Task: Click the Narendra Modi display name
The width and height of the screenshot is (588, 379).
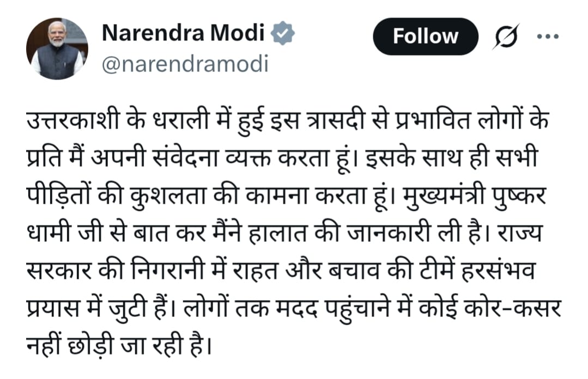Action: [184, 34]
